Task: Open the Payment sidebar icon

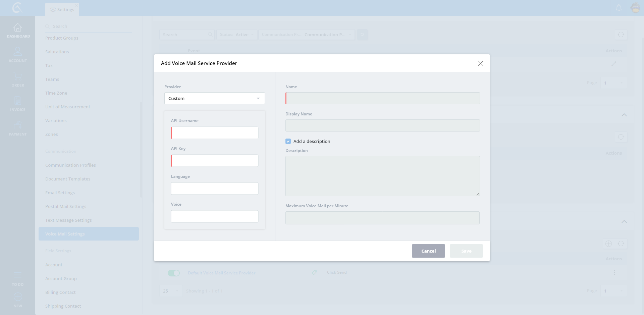Action: [18, 125]
